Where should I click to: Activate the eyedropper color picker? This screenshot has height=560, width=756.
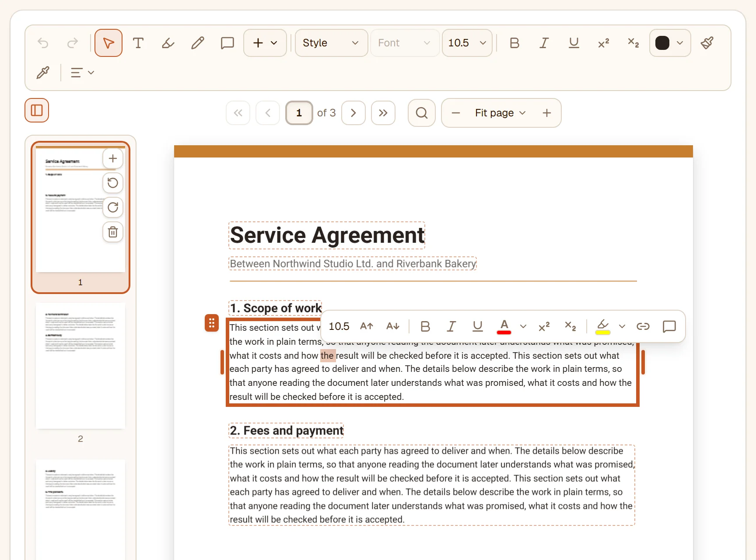43,73
